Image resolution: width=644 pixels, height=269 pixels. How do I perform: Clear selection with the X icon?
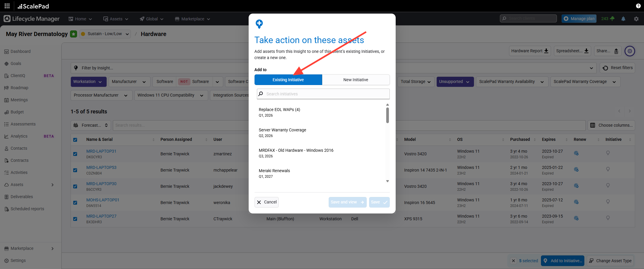point(513,261)
